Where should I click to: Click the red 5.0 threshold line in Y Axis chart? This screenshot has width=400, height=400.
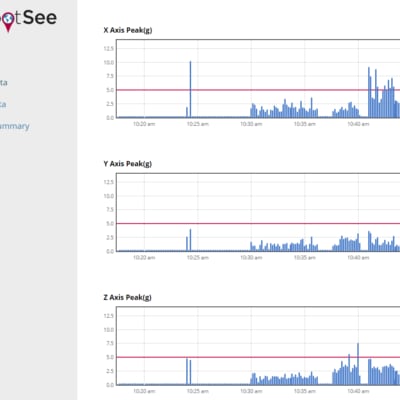pyautogui.click(x=258, y=224)
